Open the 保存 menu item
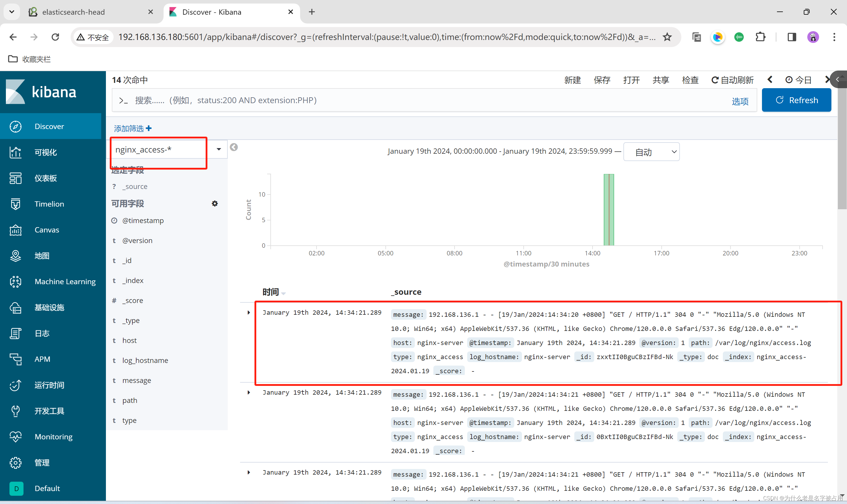This screenshot has width=847, height=504. click(x=602, y=80)
